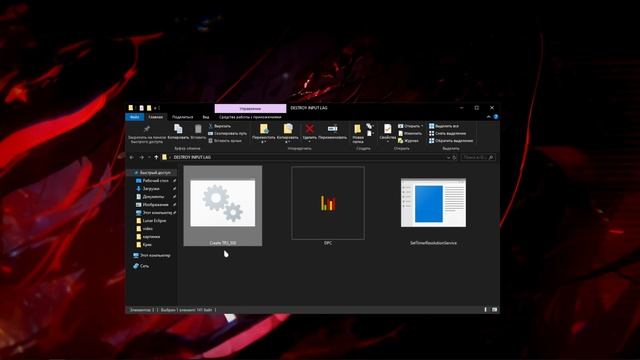Image resolution: width=640 pixels, height=360 pixels.
Task: Pin to Quick access (Закрепить на панели) icon
Action: coord(147,129)
